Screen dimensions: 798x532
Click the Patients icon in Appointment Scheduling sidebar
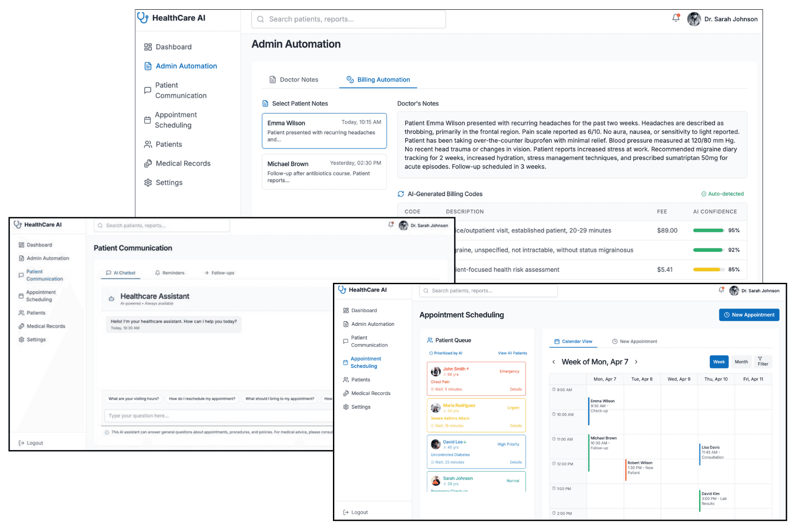point(346,380)
